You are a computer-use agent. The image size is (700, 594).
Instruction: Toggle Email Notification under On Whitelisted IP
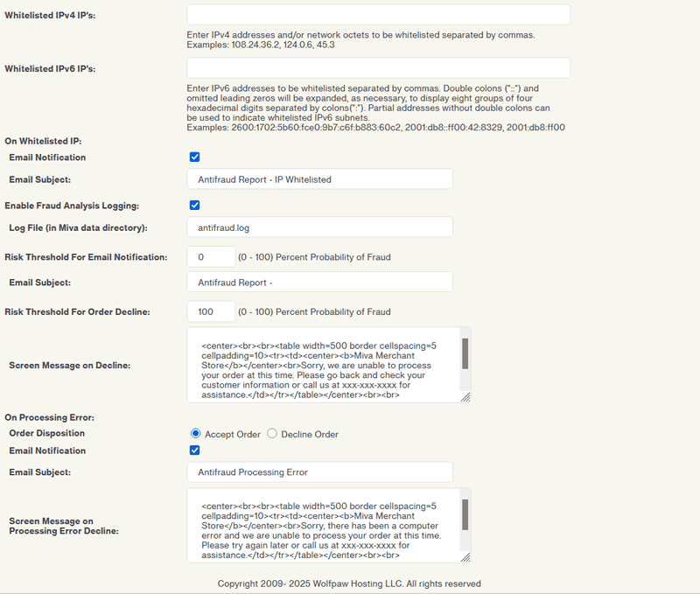[195, 157]
